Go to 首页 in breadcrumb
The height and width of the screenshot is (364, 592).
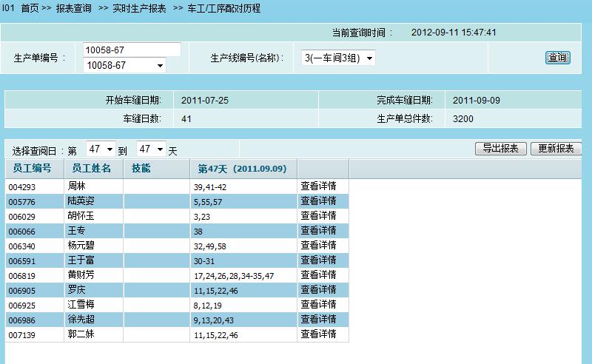coord(30,9)
